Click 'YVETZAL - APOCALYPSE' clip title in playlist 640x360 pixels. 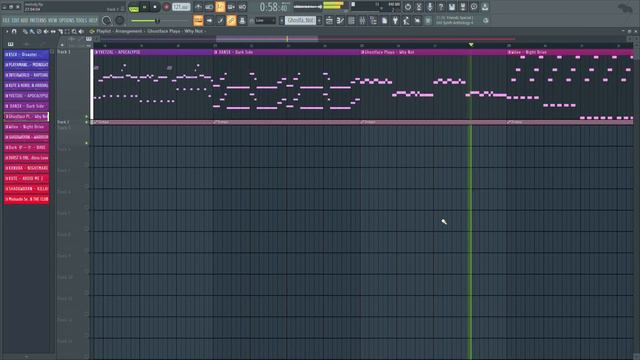[118, 52]
